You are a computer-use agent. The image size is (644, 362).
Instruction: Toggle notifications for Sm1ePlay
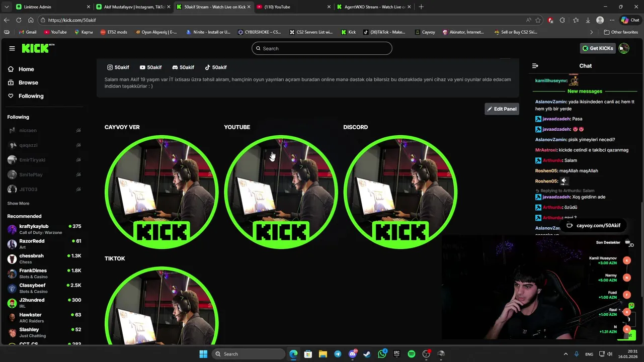[x=78, y=174]
